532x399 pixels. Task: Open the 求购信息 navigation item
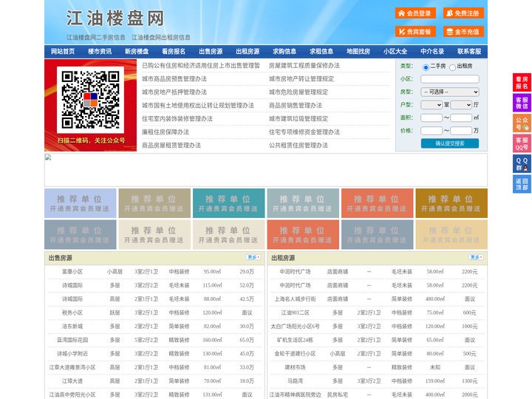click(x=284, y=52)
